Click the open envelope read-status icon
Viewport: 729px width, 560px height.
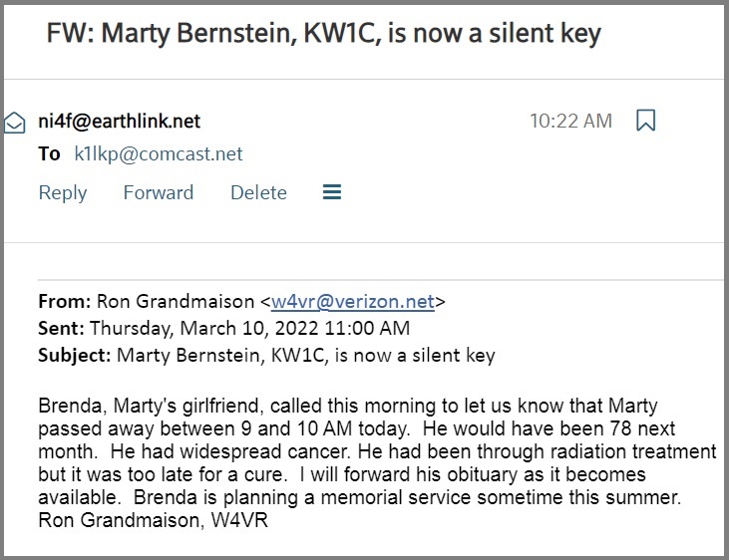14,123
